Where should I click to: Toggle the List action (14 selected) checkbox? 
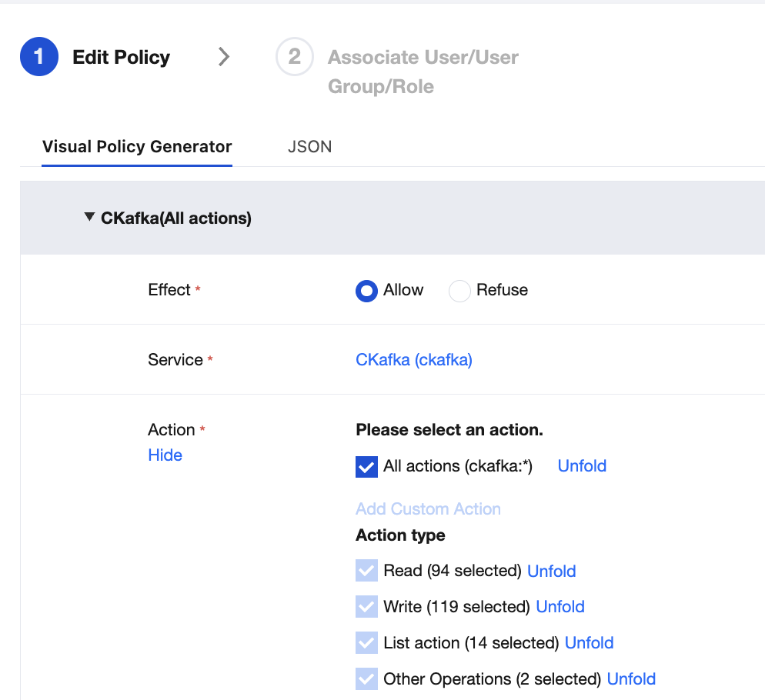pyautogui.click(x=366, y=643)
